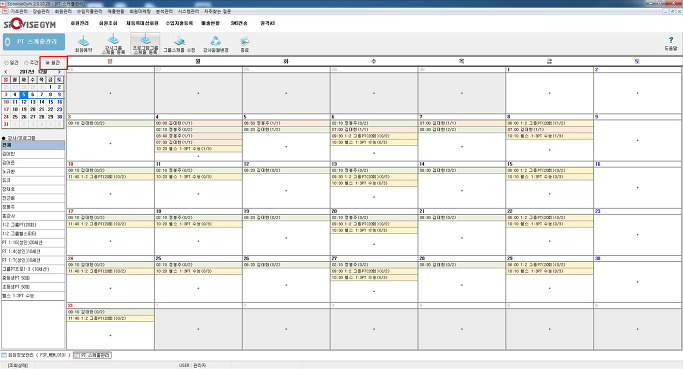Click the 강사그룹 스케줄 등록 icon
This screenshot has height=369, width=683.
[x=114, y=44]
